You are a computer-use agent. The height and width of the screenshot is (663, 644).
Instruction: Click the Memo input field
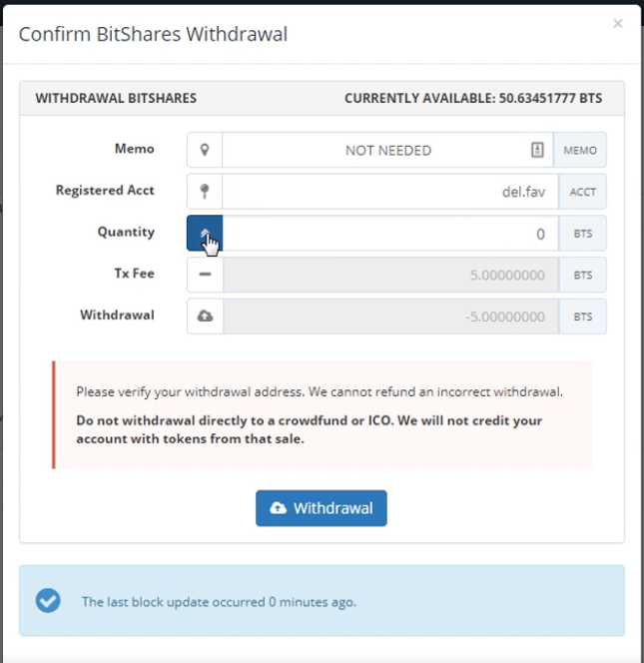[374, 150]
